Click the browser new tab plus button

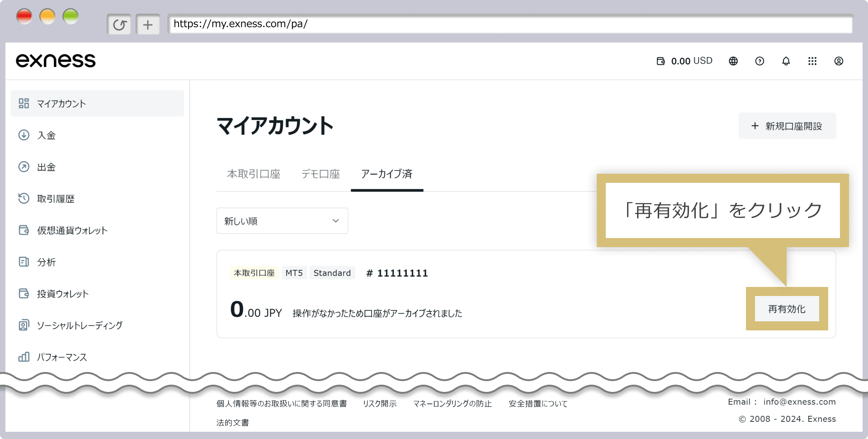pos(148,24)
